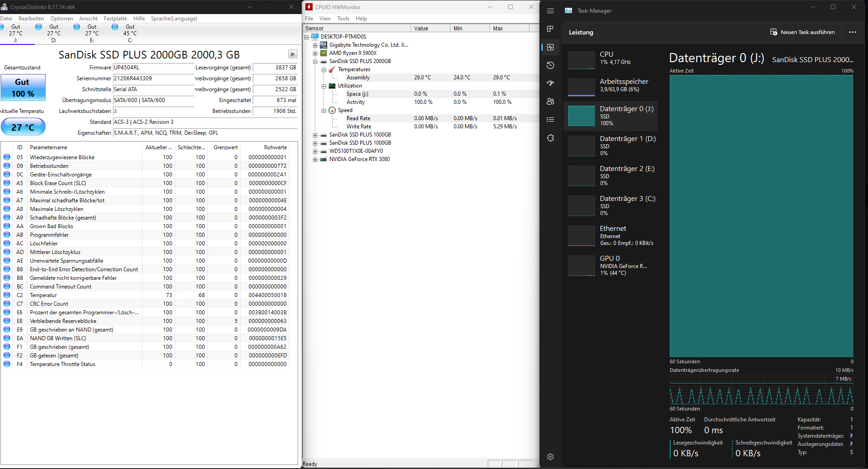Click the Speed gauge icon in HWMonitor
Image resolution: width=868 pixels, height=469 pixels.
pyautogui.click(x=332, y=110)
